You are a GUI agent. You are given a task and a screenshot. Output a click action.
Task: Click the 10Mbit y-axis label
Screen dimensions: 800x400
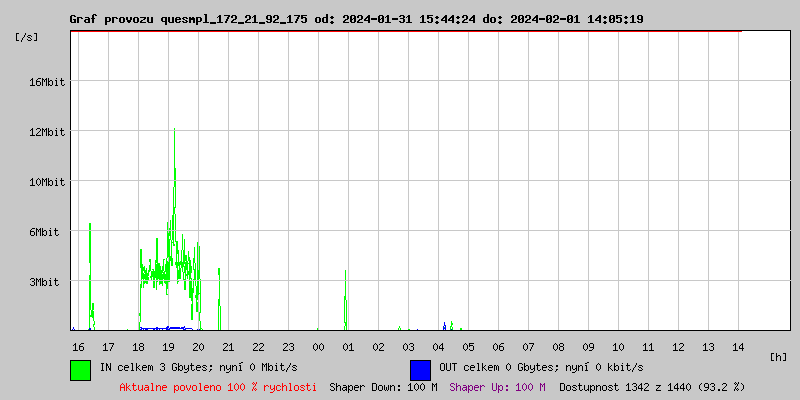pos(47,182)
